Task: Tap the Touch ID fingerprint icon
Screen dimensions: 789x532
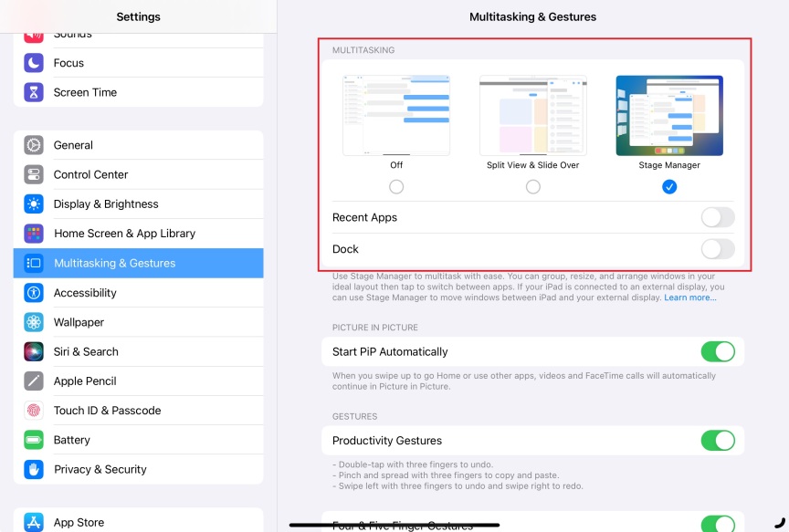Action: tap(34, 411)
